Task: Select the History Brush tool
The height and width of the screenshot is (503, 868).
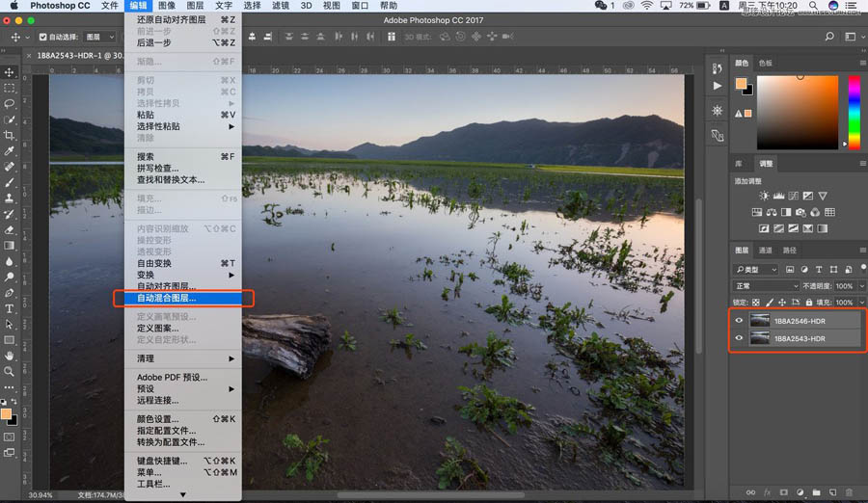Action: pos(10,214)
